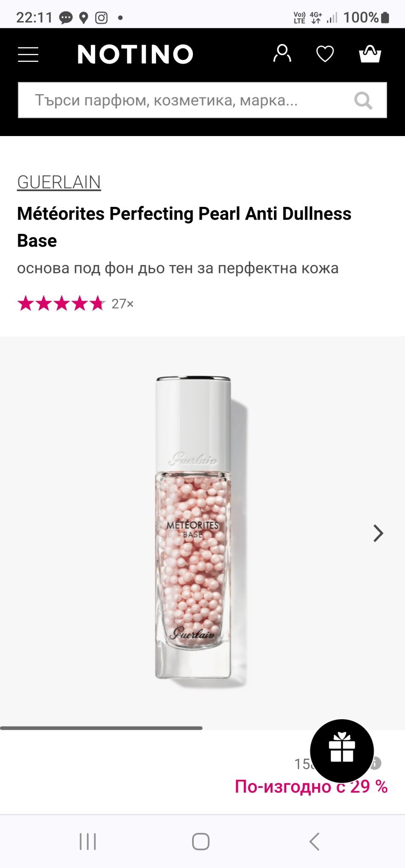The image size is (405, 868).
Task: Tap the NOTINO logo
Action: pyautogui.click(x=135, y=55)
